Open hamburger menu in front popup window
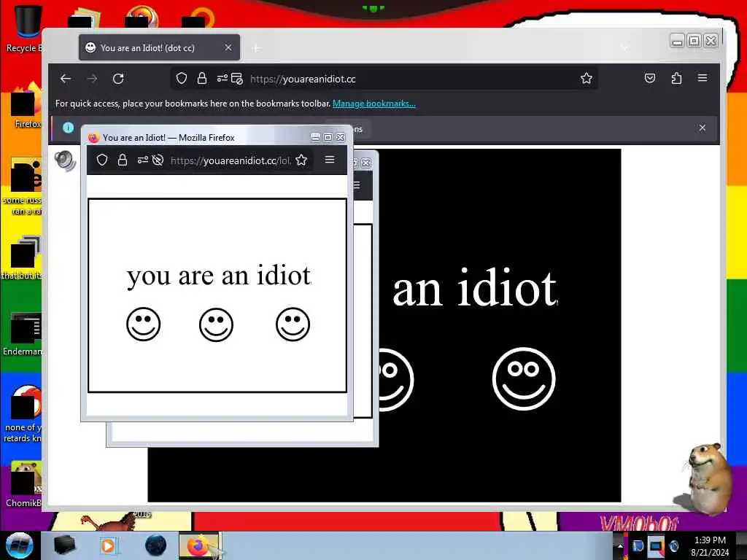 pyautogui.click(x=330, y=160)
